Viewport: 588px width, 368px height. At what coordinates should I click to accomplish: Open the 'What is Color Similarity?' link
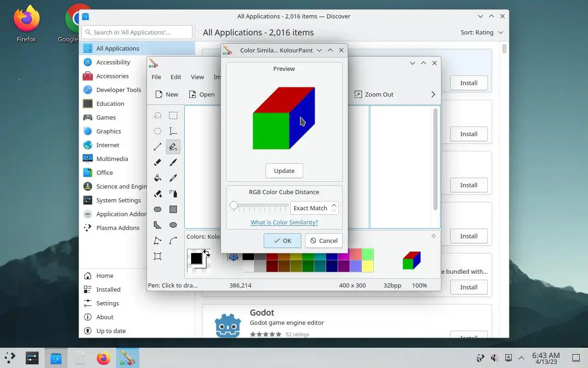click(x=284, y=222)
